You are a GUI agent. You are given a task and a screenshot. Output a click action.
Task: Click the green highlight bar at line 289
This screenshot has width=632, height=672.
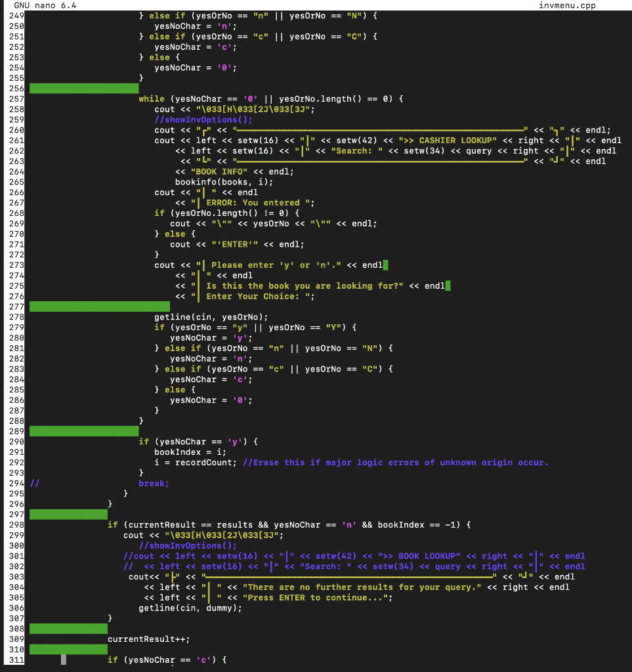click(x=83, y=431)
